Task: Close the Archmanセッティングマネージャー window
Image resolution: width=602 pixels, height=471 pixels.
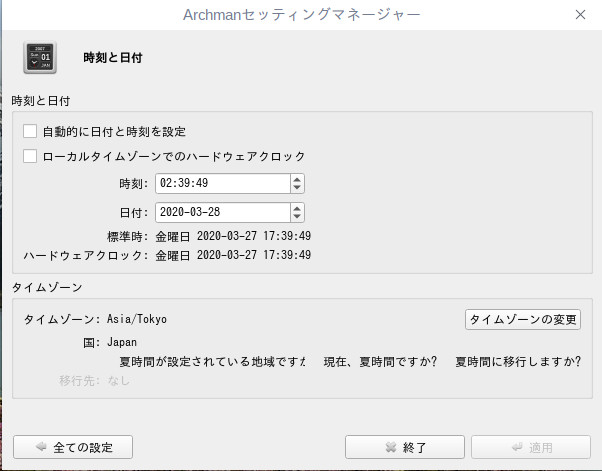Action: [x=580, y=15]
